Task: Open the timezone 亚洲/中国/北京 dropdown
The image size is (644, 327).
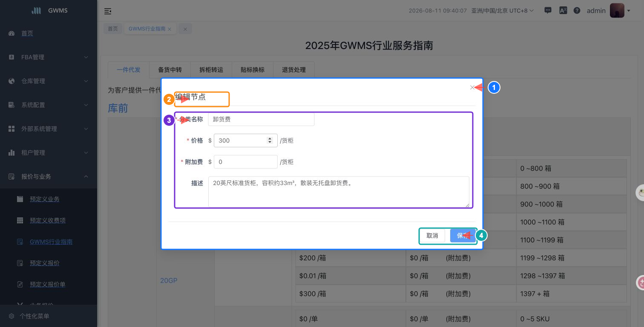Action: point(503,11)
